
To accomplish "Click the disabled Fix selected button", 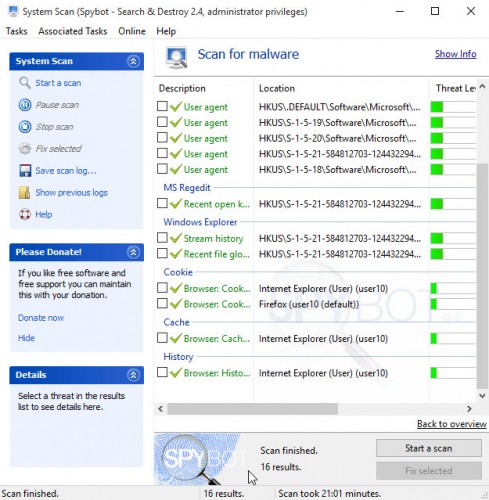I will pos(429,471).
